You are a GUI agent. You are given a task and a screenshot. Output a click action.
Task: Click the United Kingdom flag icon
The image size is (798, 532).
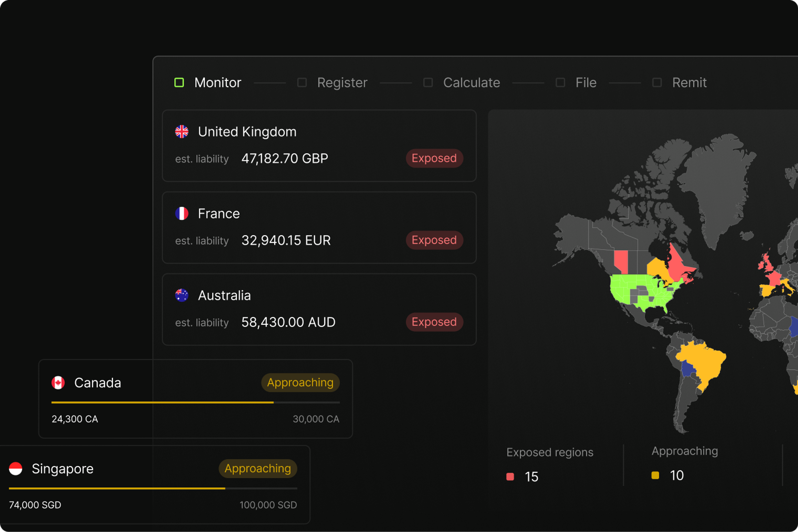[x=182, y=132]
